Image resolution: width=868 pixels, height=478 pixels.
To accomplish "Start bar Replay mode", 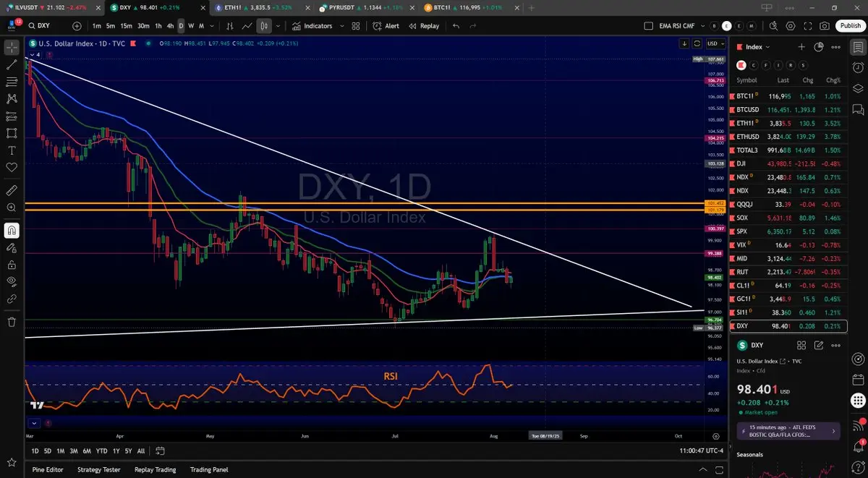I will click(x=424, y=25).
